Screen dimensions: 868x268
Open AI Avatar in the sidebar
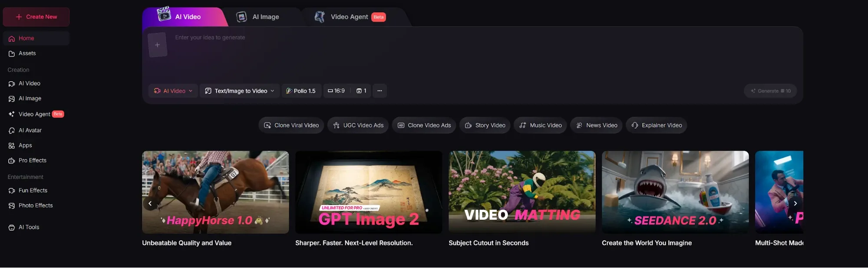pos(36,130)
